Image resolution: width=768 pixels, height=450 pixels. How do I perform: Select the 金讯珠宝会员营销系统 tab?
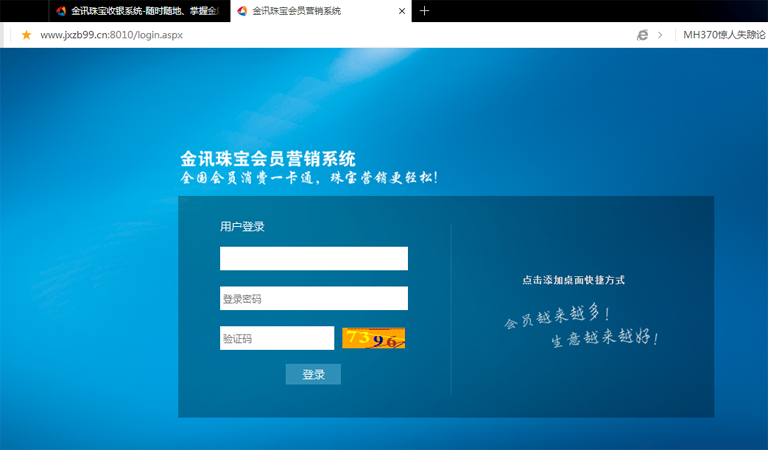(310, 11)
